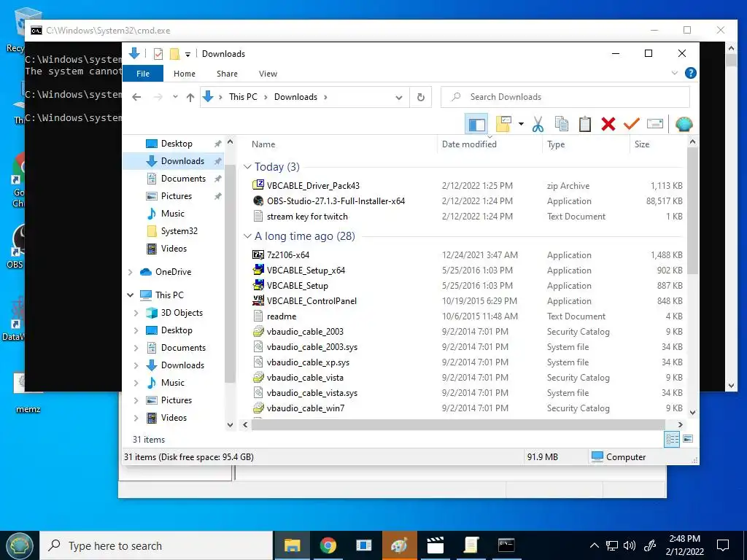Click the blue Help question mark icon

[690, 73]
